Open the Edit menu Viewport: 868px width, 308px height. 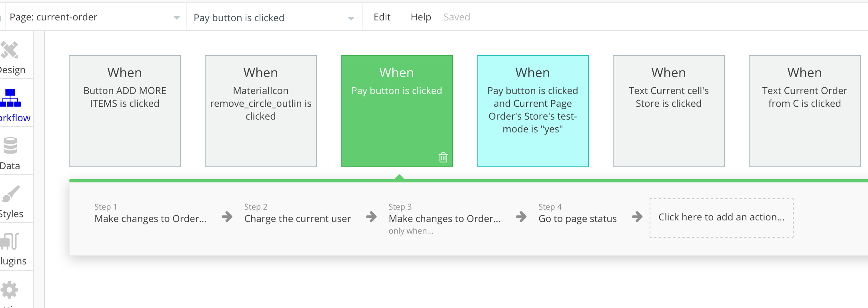pos(382,17)
